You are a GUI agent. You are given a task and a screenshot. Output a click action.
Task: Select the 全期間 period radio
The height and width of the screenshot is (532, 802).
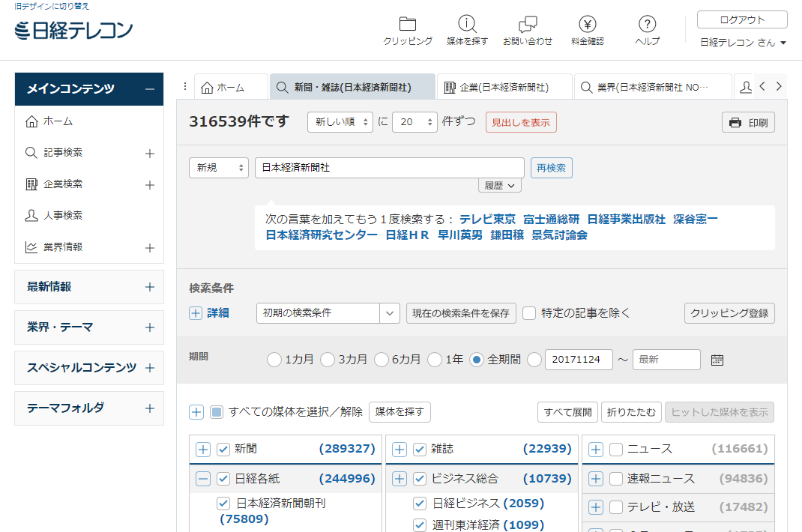tap(477, 360)
